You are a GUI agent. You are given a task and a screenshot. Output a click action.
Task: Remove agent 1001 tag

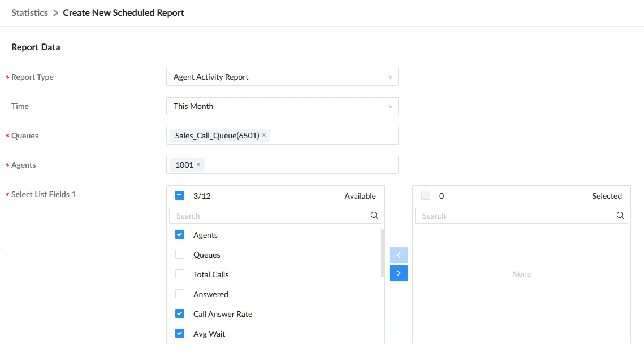198,164
